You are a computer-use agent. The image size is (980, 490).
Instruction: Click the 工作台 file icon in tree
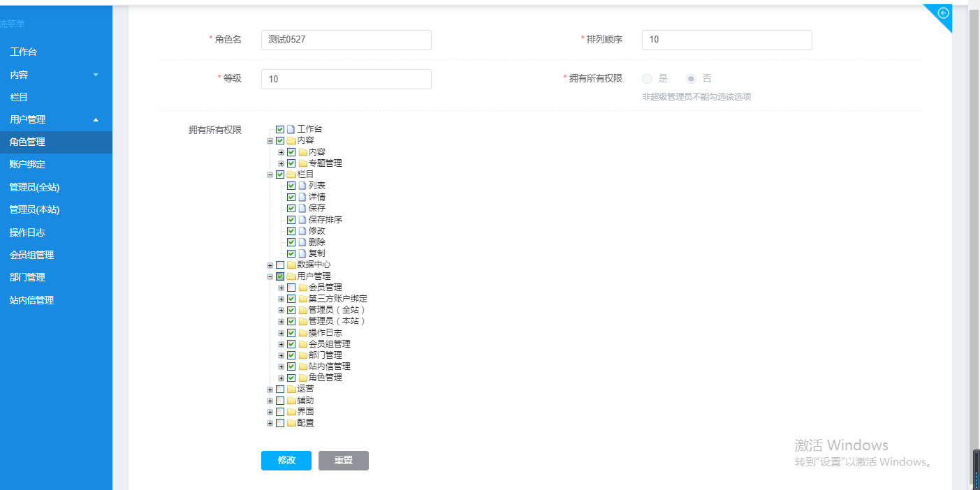point(291,129)
